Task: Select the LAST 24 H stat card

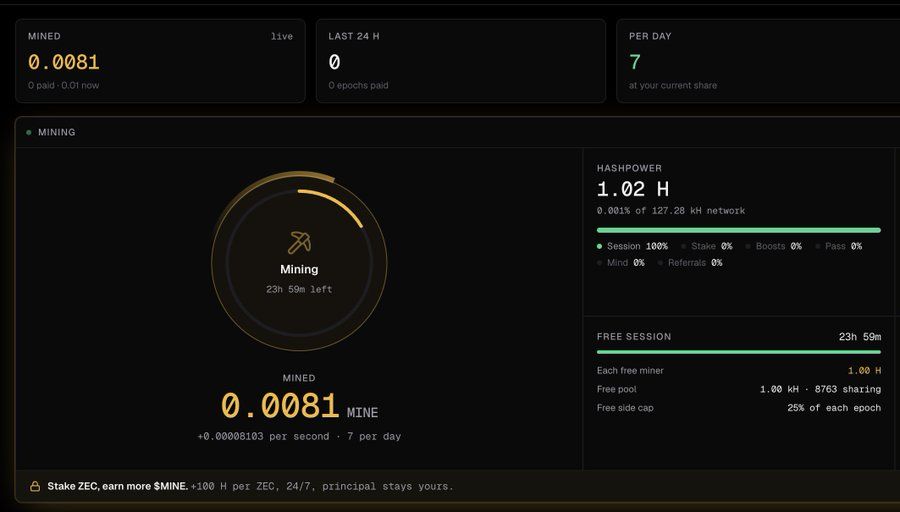Action: [x=461, y=61]
